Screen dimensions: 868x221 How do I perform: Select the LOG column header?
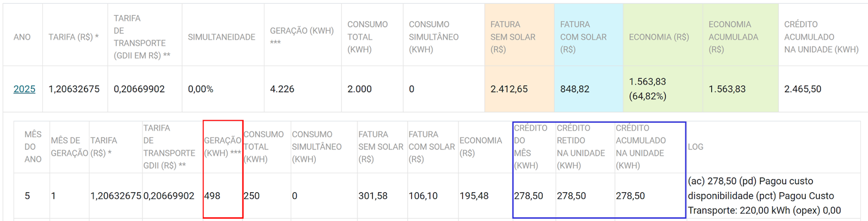click(x=695, y=146)
